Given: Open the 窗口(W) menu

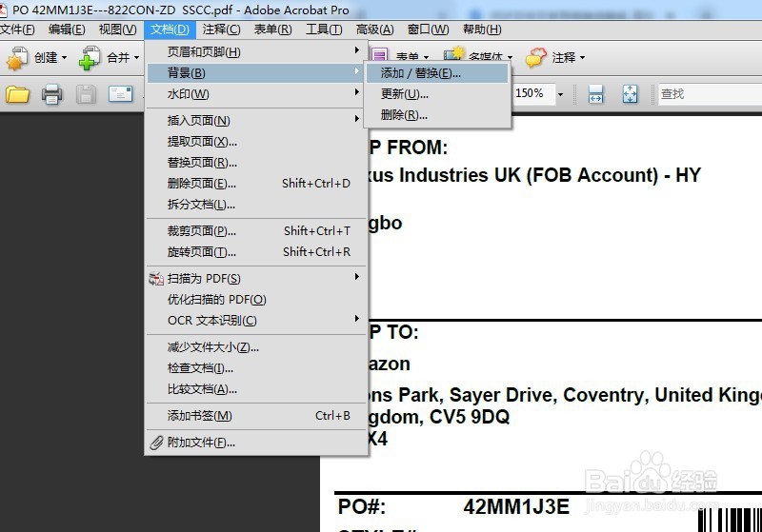Looking at the screenshot, I should click(428, 30).
